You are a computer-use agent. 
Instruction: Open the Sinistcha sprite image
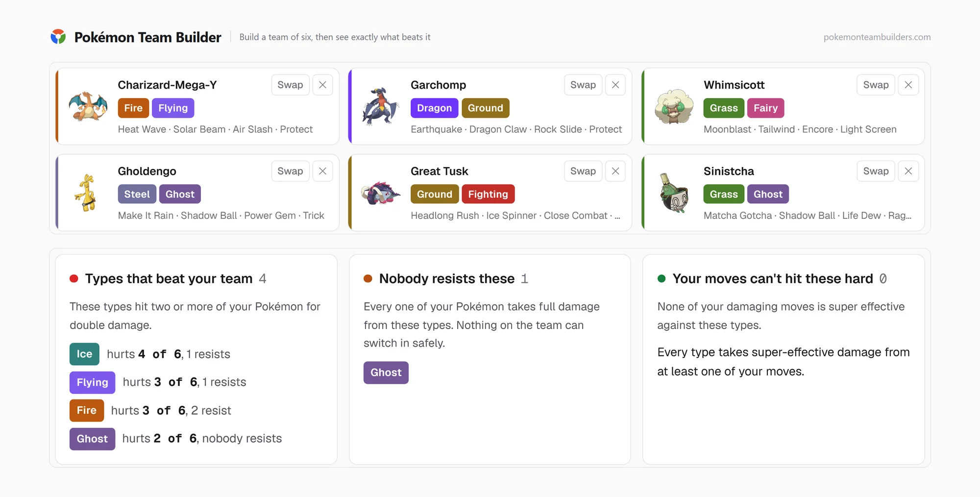tap(674, 193)
